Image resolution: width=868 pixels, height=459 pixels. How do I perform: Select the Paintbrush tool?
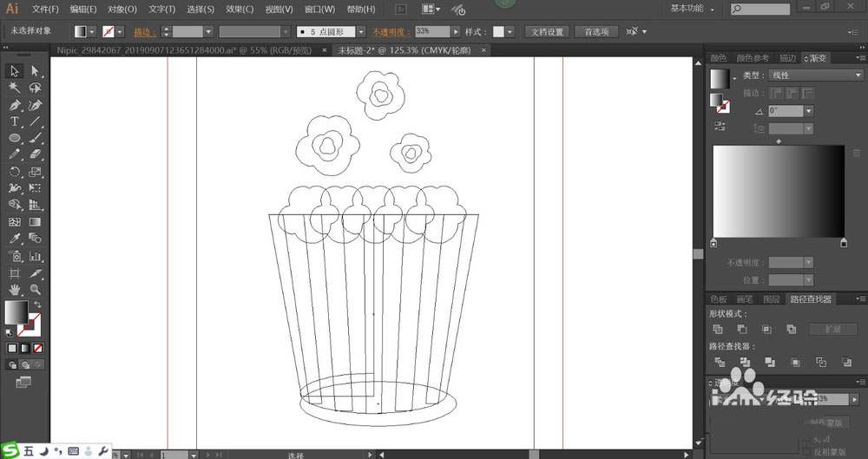pos(35,138)
